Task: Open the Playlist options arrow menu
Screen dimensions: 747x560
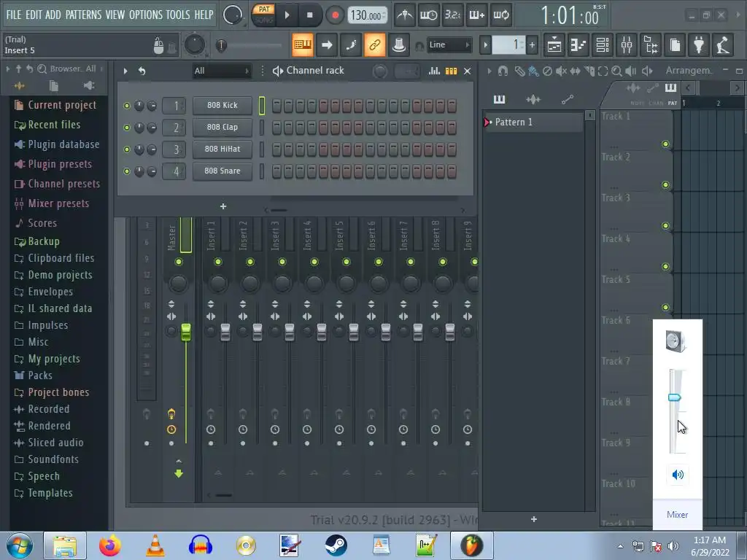Action: 489,71
